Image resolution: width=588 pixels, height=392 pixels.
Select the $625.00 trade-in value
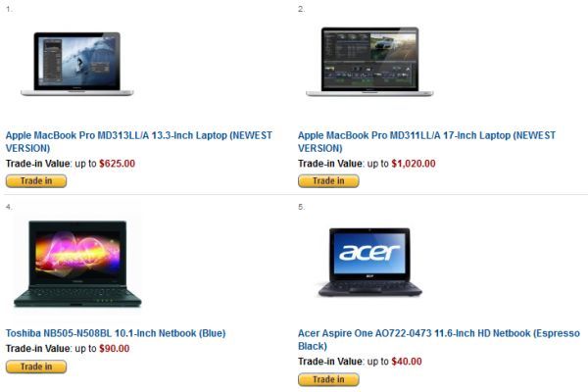coord(117,164)
